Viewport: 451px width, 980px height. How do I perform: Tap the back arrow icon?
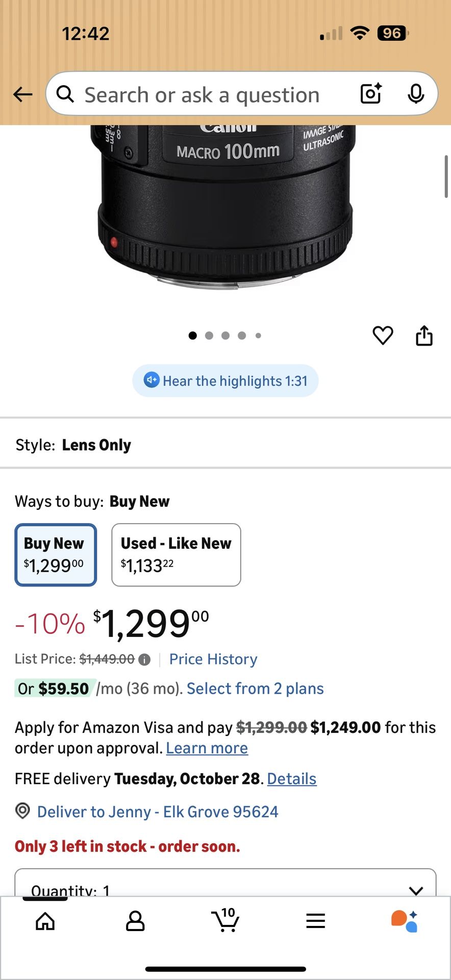point(23,94)
